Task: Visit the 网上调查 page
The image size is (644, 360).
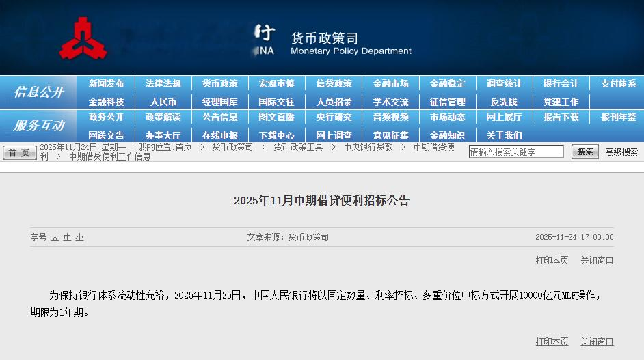Action: pyautogui.click(x=334, y=135)
